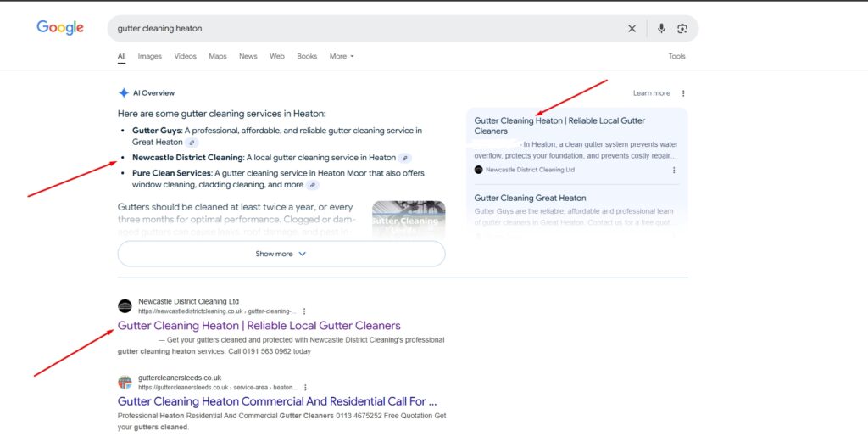Open Gutter Cleaning Heaton Commercial And Residential result
Image resolution: width=868 pixels, height=442 pixels.
[277, 401]
